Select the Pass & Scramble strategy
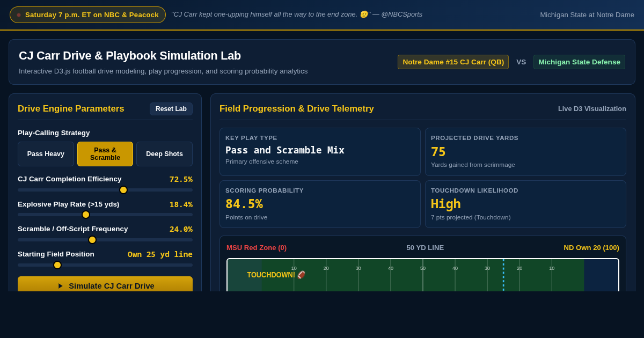This screenshot has height=338, width=644. (x=105, y=154)
